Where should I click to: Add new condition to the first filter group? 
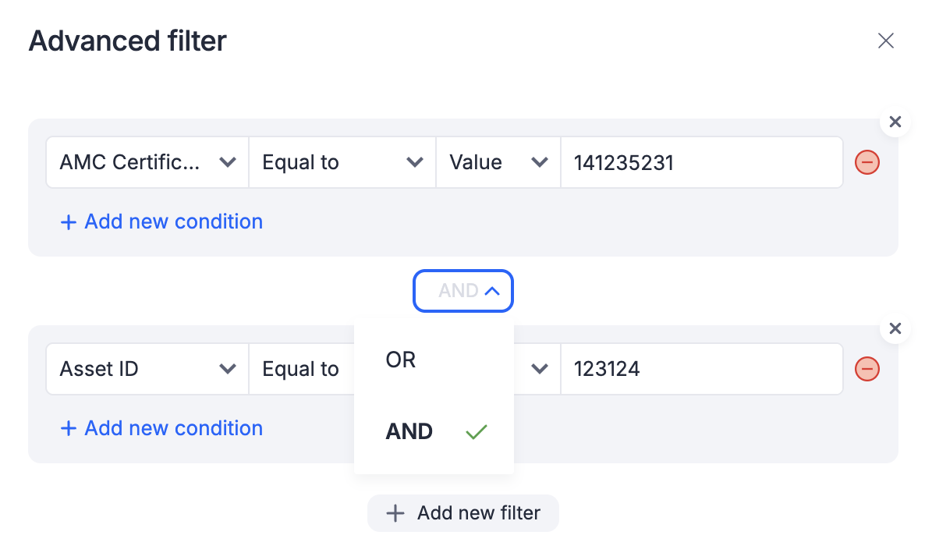pos(161,222)
